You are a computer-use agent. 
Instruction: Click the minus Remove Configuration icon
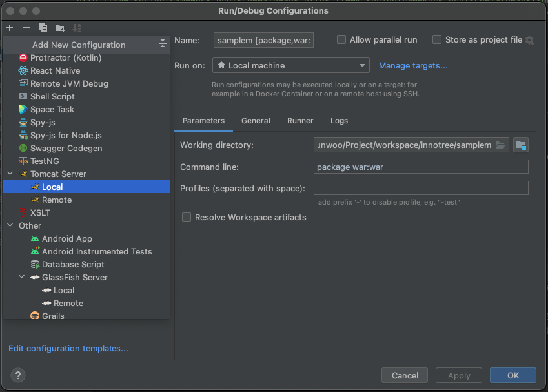[26, 28]
